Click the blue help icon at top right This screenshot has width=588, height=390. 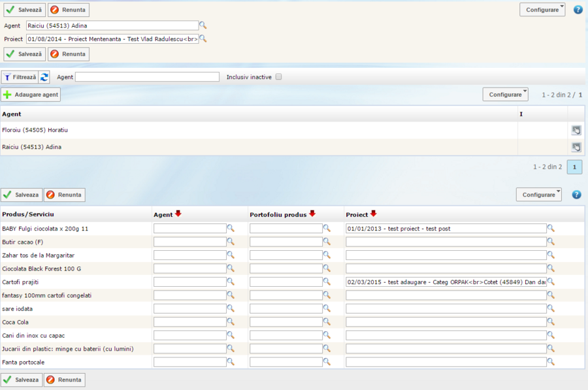tap(578, 10)
